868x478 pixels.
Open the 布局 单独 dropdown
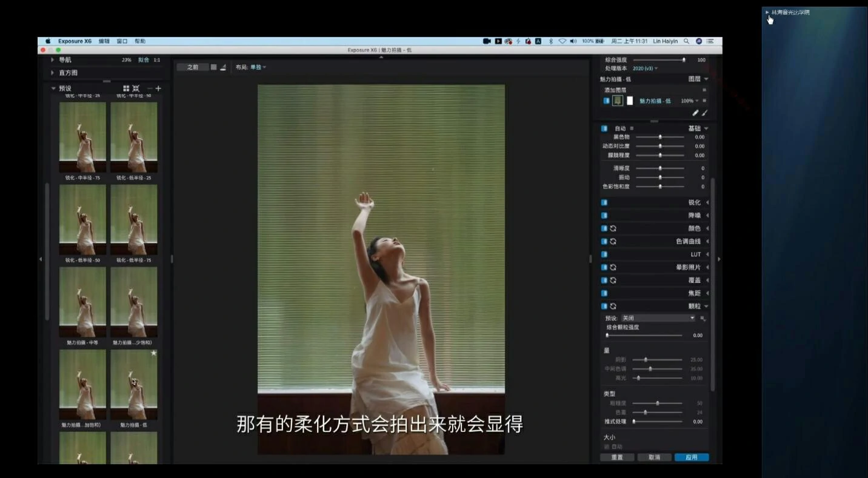click(x=258, y=67)
